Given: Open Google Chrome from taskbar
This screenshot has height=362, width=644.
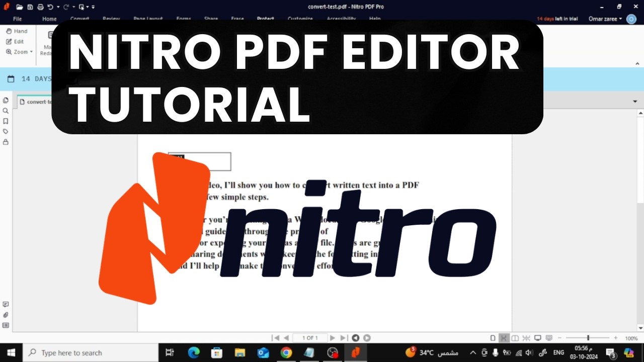Looking at the screenshot, I should [286, 352].
